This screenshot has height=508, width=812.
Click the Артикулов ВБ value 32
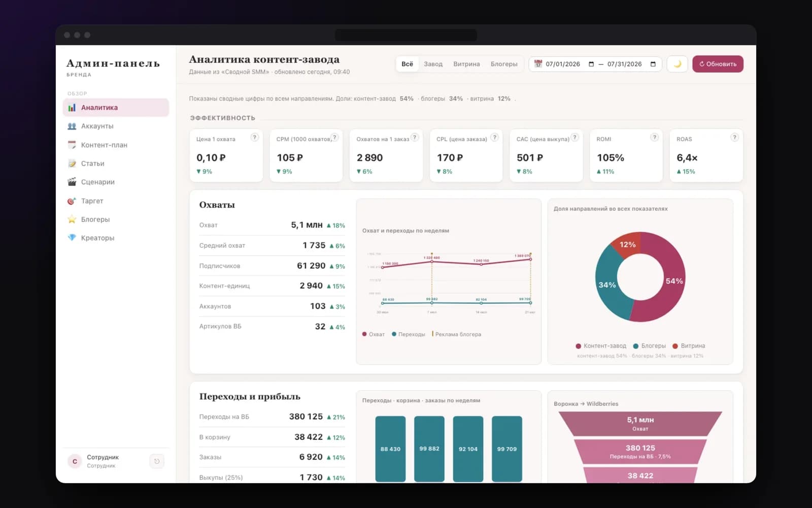(320, 327)
